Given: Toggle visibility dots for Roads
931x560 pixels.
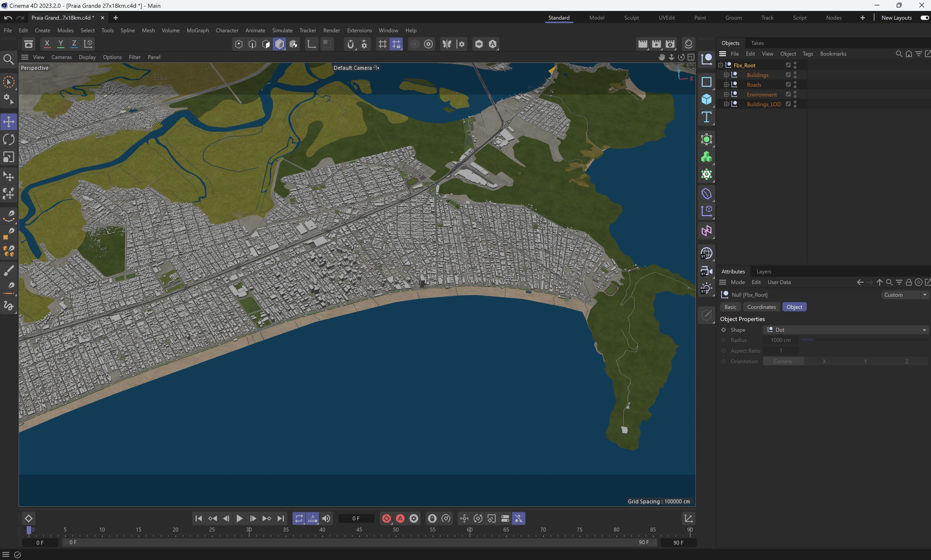Looking at the screenshot, I should click(x=795, y=85).
